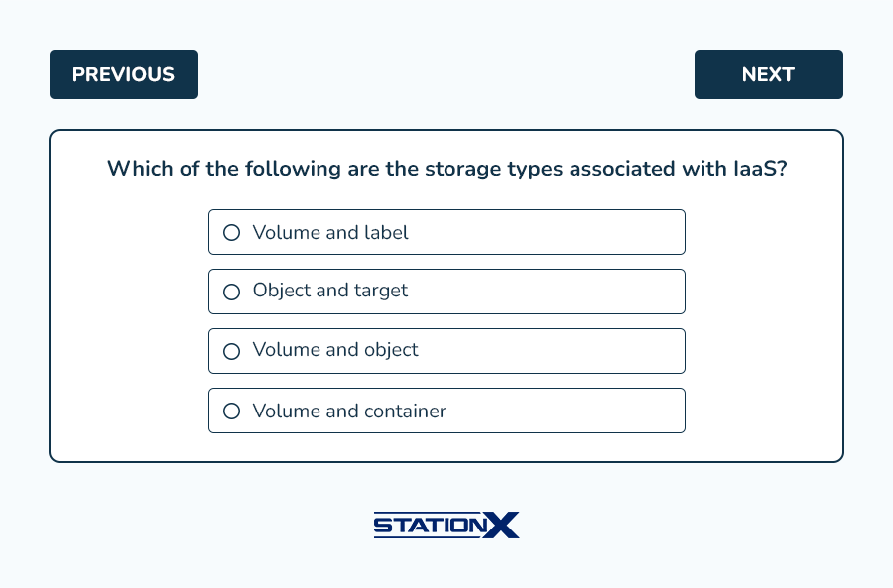
Task: Select the radio circle for Volume and label
Action: 231,232
